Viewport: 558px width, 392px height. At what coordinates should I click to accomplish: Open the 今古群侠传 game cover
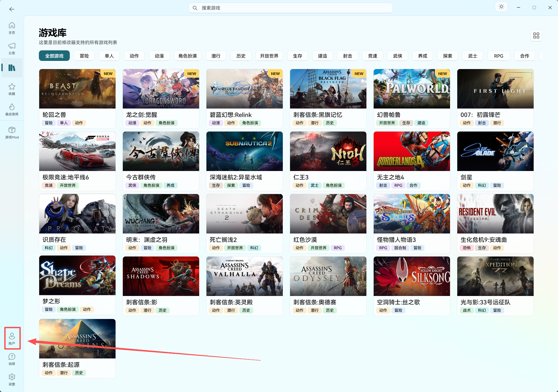(x=161, y=151)
